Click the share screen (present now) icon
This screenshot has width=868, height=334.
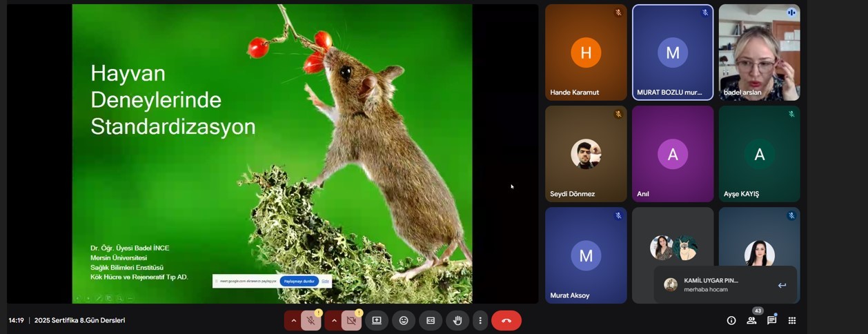tap(377, 320)
